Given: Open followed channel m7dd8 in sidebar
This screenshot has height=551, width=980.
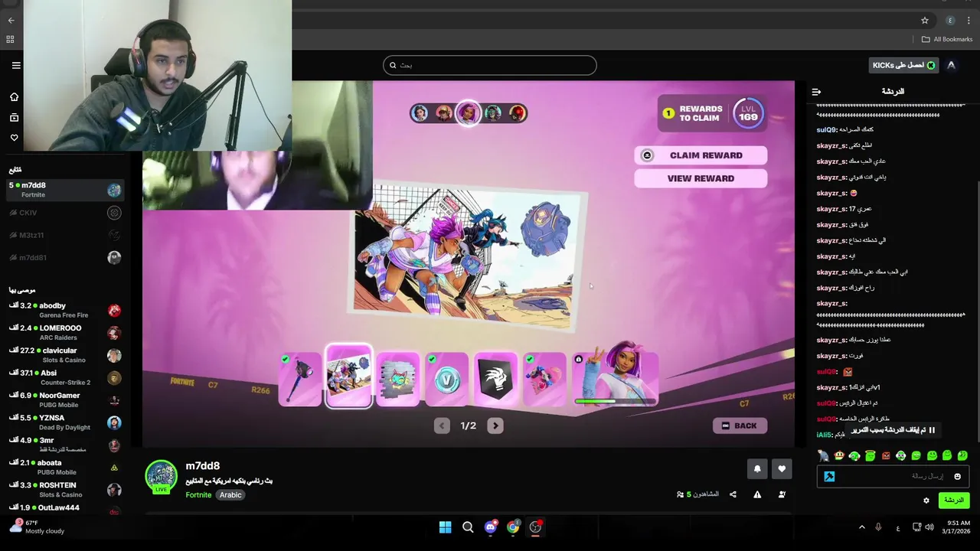Looking at the screenshot, I should [x=65, y=190].
